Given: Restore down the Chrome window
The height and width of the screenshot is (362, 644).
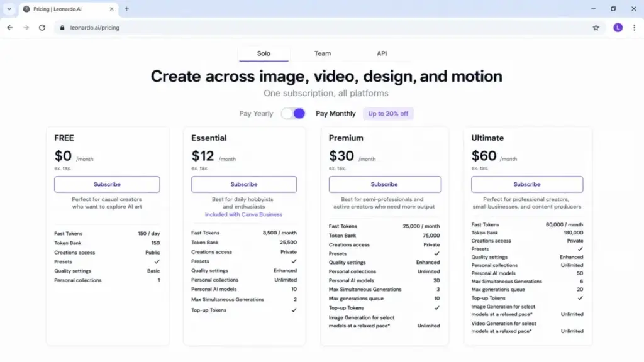Looking at the screenshot, I should pos(613,9).
